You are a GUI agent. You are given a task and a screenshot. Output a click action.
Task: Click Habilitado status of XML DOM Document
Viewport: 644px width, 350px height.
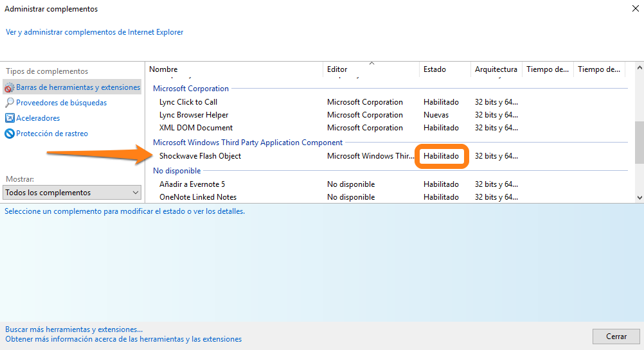click(441, 128)
